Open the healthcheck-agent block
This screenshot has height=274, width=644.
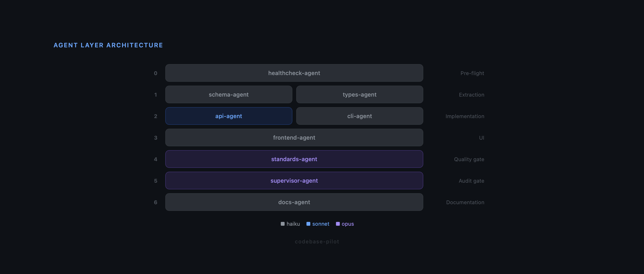(294, 73)
